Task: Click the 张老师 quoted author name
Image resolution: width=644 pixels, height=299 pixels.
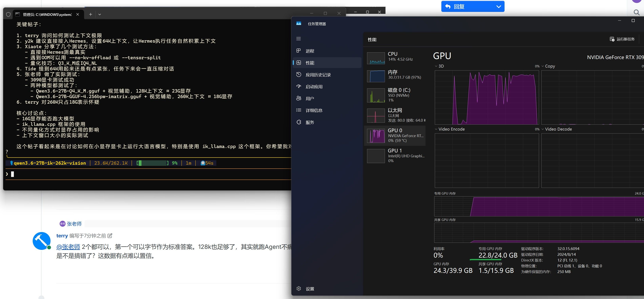Action: click(74, 224)
